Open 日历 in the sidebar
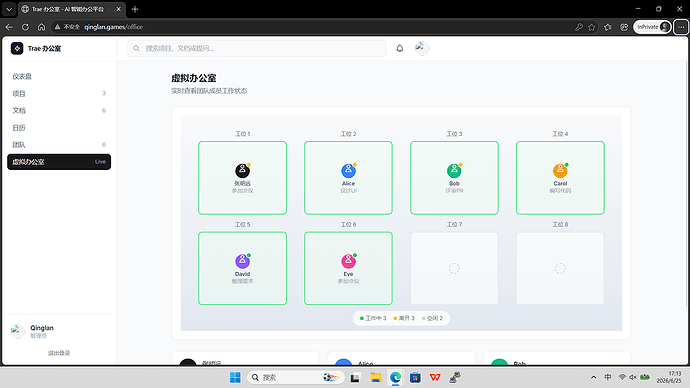Viewport: 690px width, 388px height. 59,128
